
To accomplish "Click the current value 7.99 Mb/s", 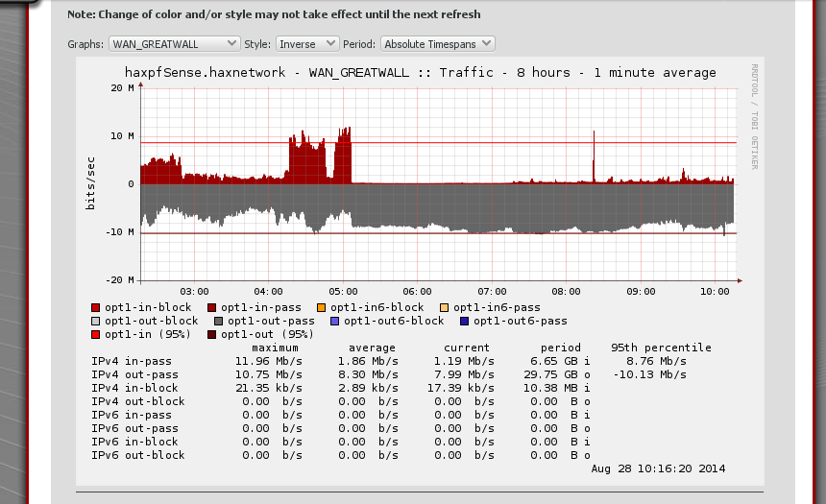I will [464, 375].
